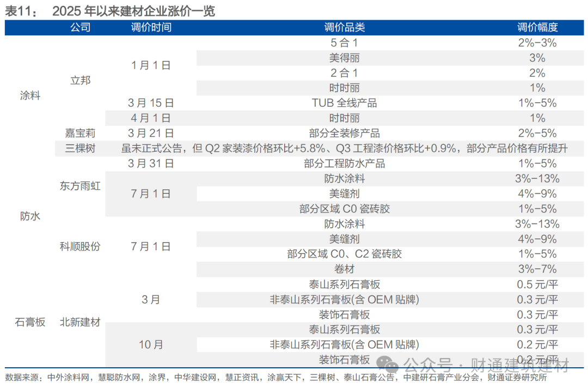Click the 10月 date cell for 北新建材
The height and width of the screenshot is (389, 588).
pyautogui.click(x=151, y=344)
